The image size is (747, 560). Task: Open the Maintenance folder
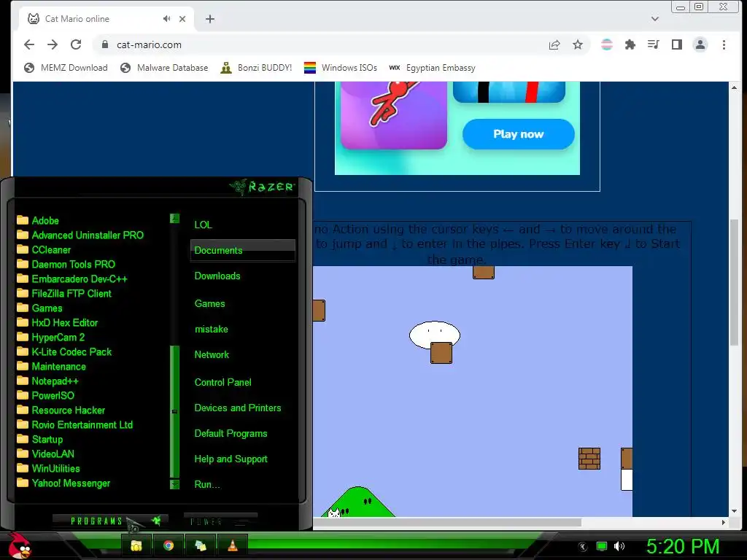coord(51,367)
